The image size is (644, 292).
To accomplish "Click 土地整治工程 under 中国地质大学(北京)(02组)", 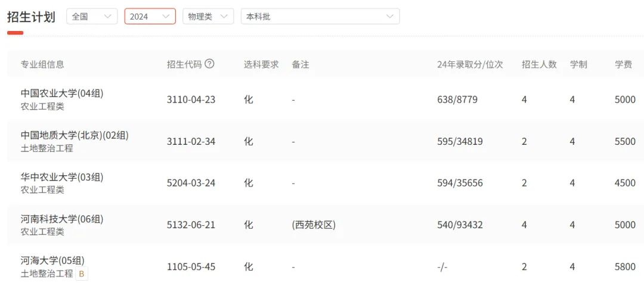I will pos(47,148).
